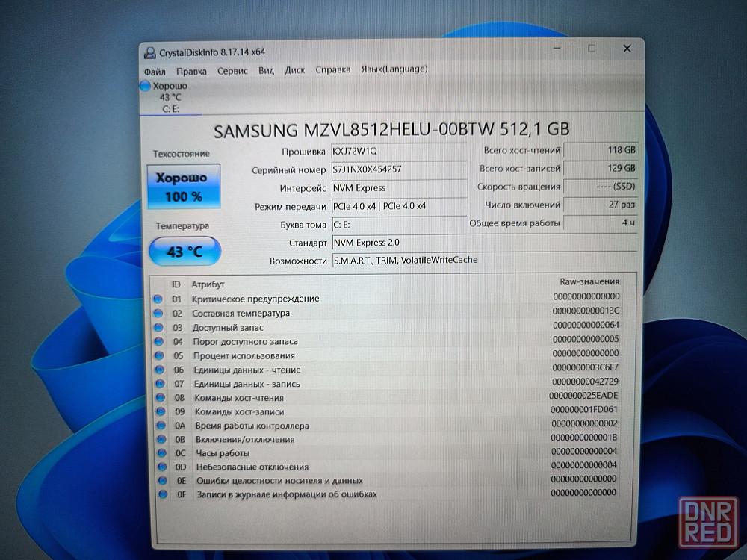
Task: Open the Вид menu
Action: [x=267, y=70]
